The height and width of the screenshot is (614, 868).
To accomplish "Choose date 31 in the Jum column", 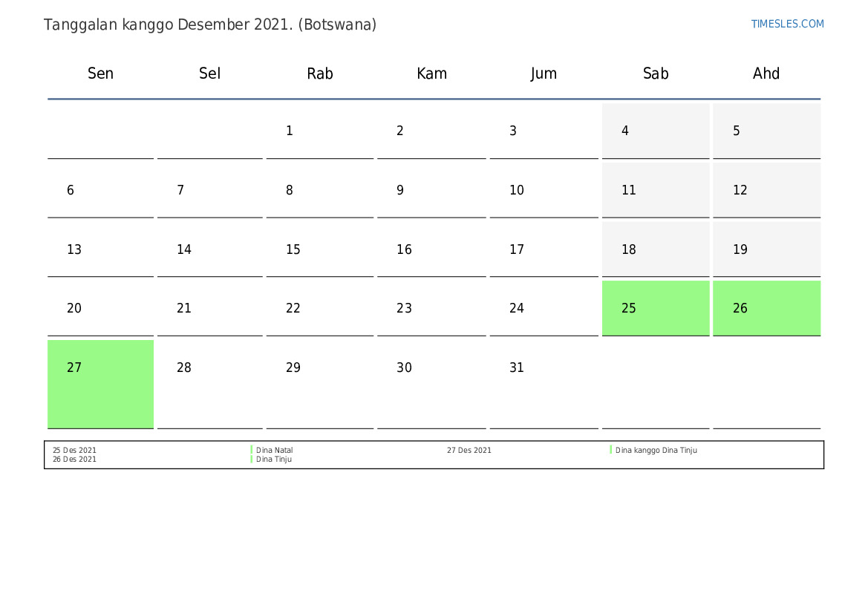I will coord(517,368).
